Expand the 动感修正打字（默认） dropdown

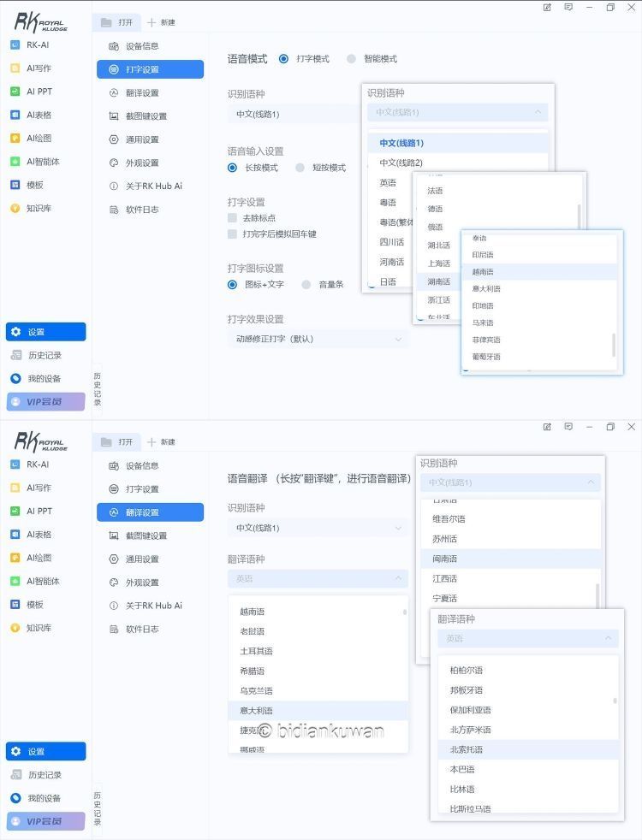(x=318, y=339)
